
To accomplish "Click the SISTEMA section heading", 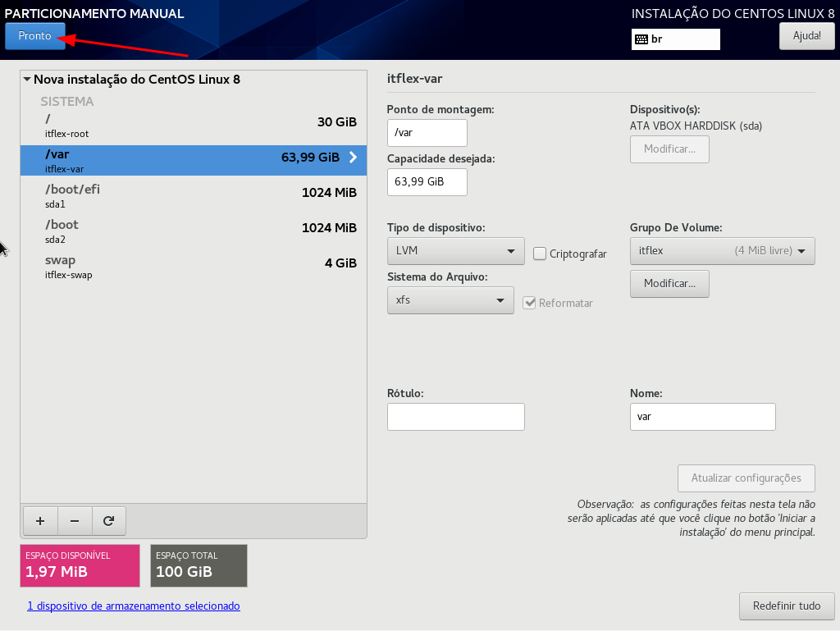I will coord(67,101).
